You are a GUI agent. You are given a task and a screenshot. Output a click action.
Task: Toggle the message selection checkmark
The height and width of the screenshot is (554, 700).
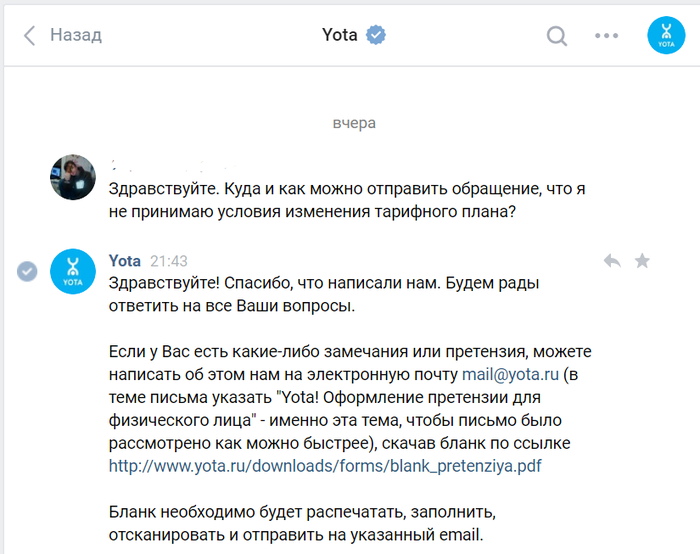pos(28,270)
